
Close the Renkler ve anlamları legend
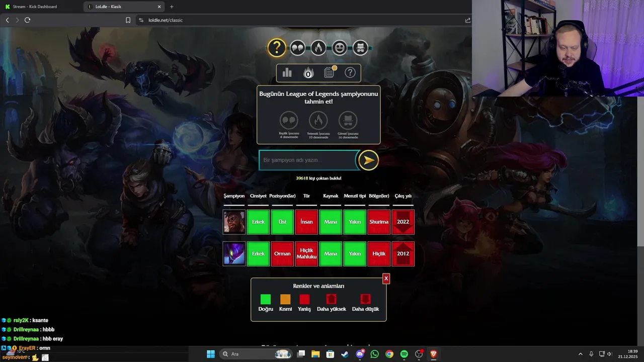coord(386,279)
